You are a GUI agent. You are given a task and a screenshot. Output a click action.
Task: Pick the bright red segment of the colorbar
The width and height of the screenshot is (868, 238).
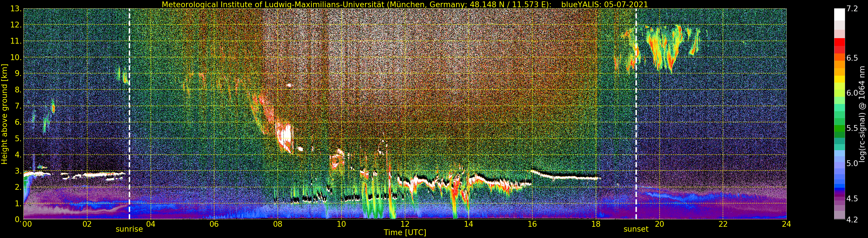coord(839,42)
